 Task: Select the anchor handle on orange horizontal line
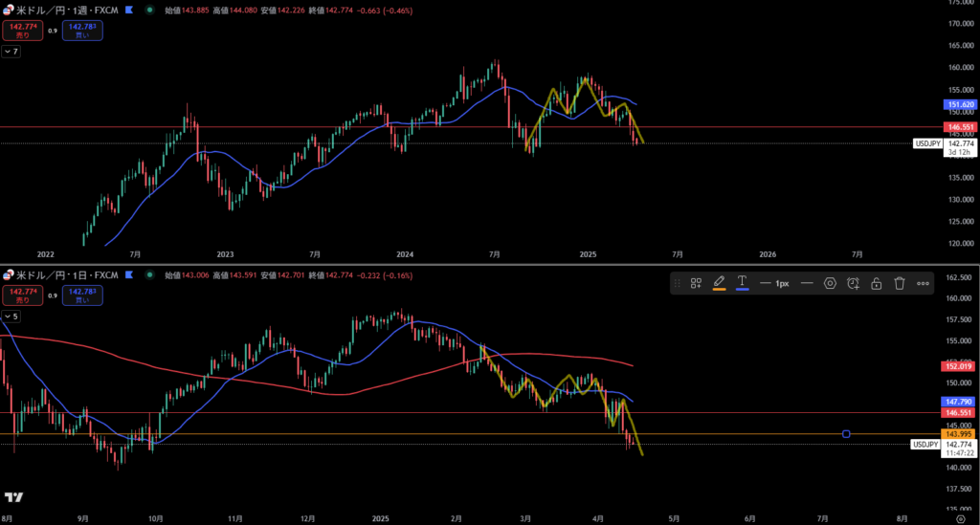pyautogui.click(x=846, y=434)
